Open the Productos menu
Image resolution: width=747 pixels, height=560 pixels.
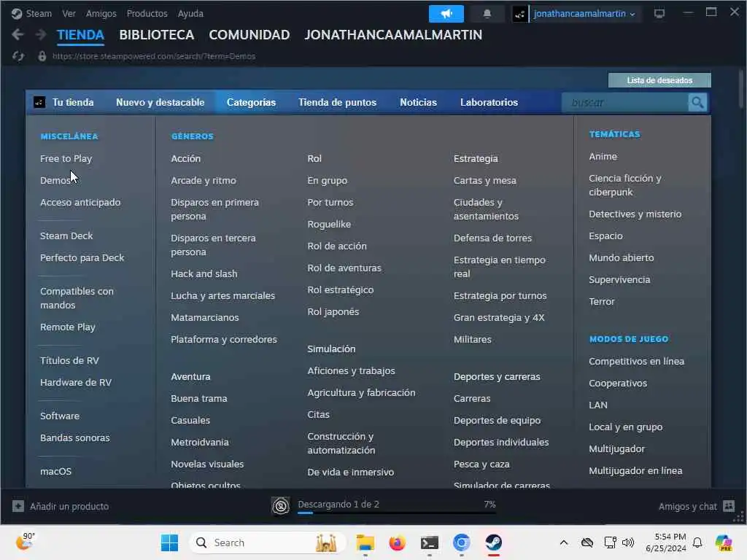[147, 13]
